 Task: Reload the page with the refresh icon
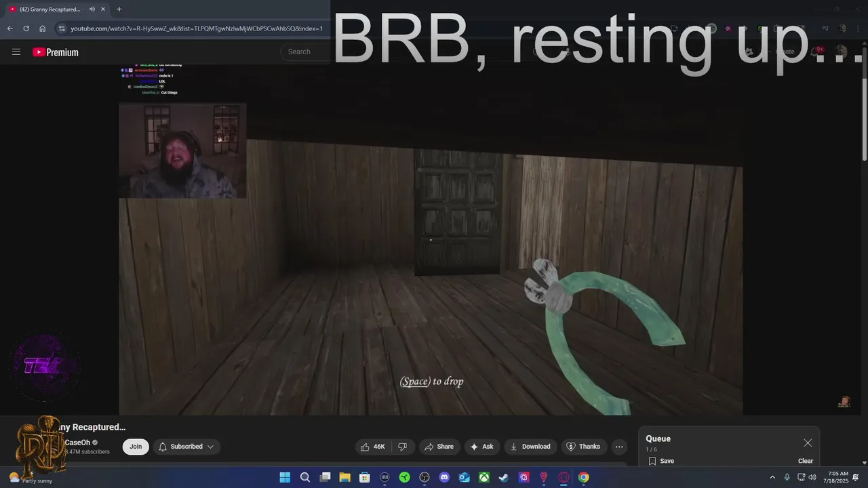26,28
